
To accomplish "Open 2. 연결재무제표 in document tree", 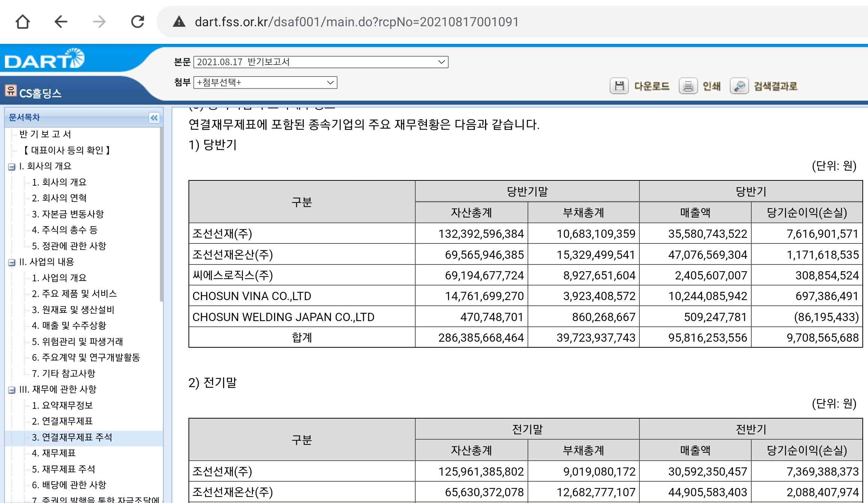I will point(62,421).
